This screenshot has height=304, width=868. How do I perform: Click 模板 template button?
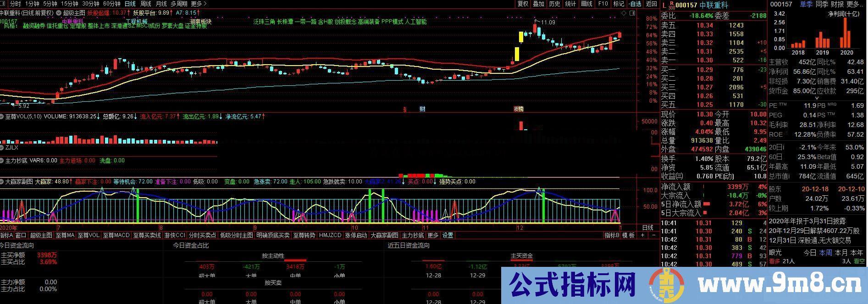(x=628, y=235)
